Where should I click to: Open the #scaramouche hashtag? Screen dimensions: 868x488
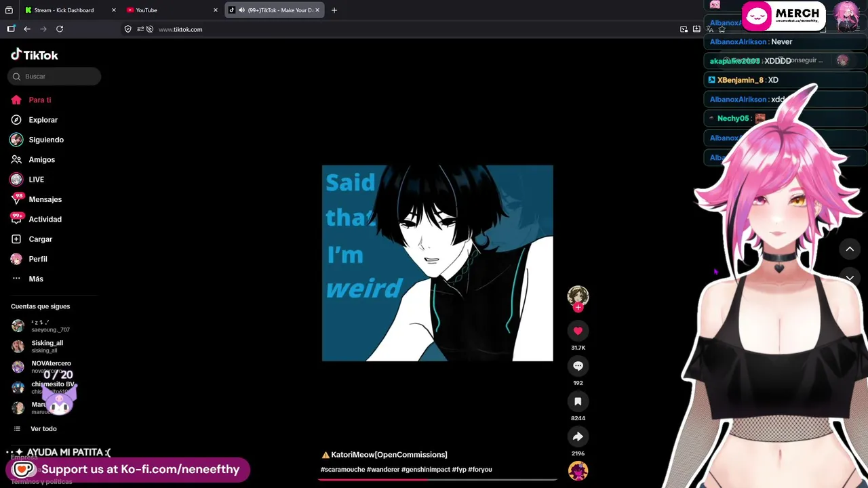point(342,470)
